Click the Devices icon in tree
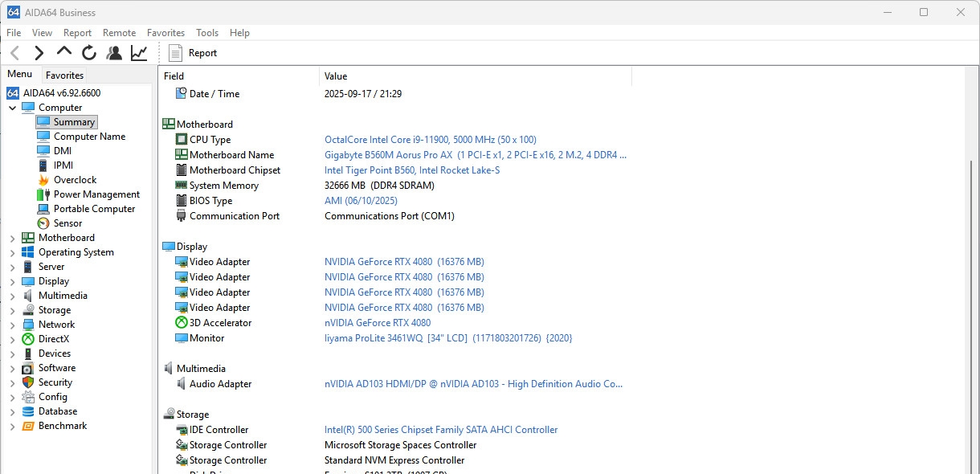This screenshot has width=980, height=474. [28, 353]
